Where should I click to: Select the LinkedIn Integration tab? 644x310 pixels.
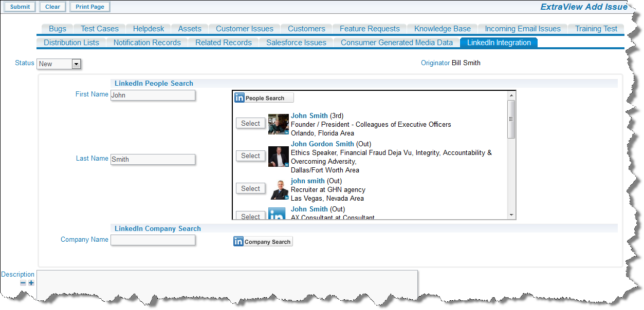point(499,43)
